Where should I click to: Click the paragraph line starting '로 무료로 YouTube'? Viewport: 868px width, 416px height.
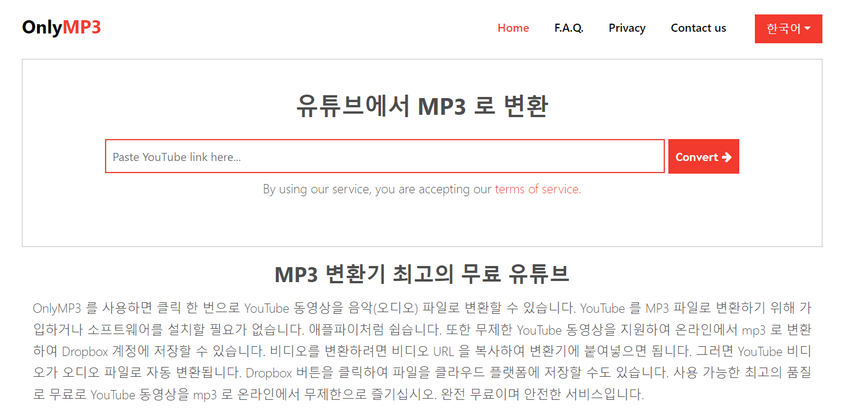point(338,395)
